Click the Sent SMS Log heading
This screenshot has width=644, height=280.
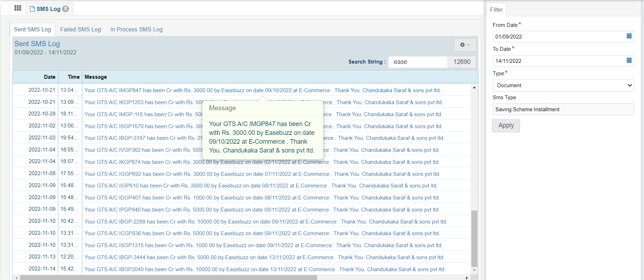pos(37,44)
